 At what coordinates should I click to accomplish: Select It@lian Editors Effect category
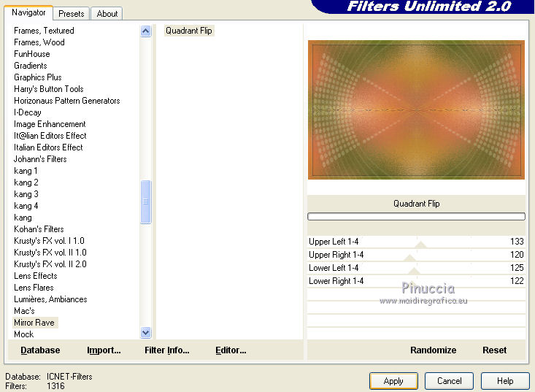(x=50, y=136)
